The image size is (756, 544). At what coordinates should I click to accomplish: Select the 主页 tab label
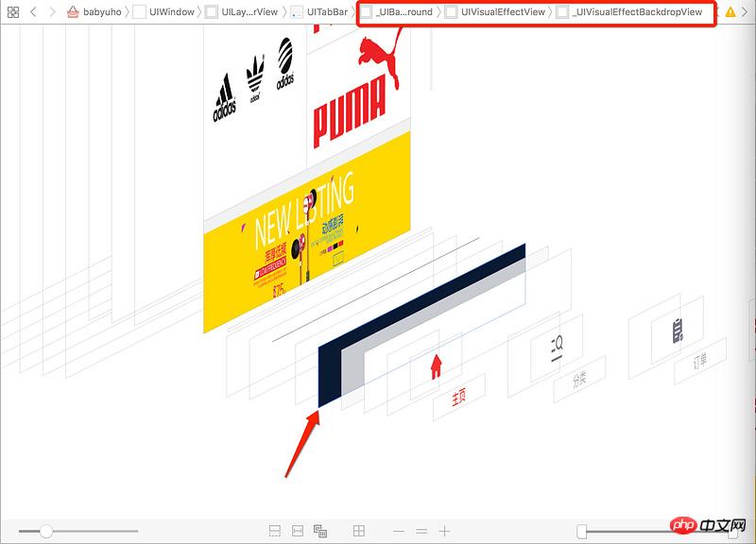(458, 397)
